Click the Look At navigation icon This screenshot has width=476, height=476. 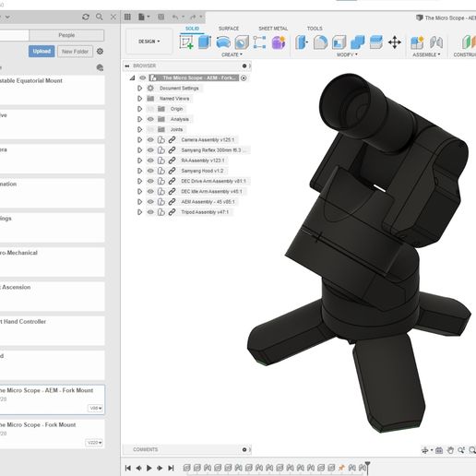point(439,450)
